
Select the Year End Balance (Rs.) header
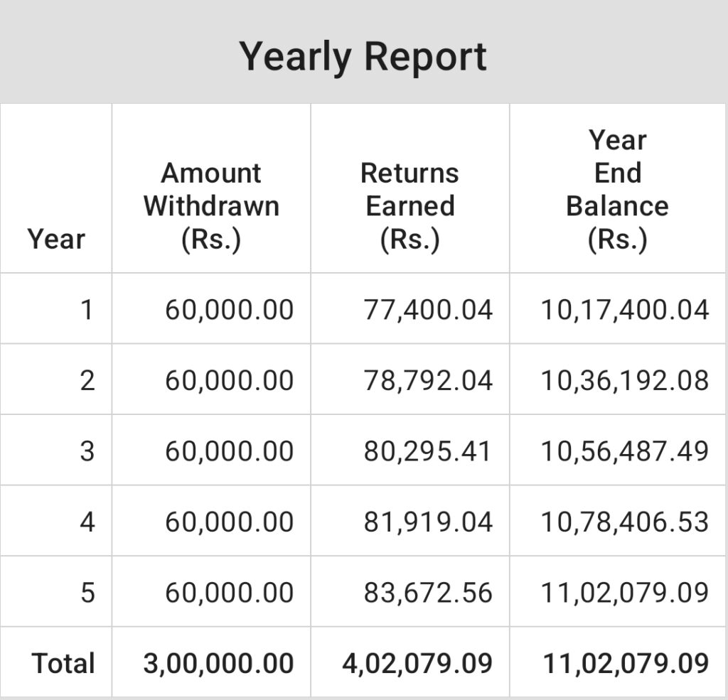coord(617,190)
